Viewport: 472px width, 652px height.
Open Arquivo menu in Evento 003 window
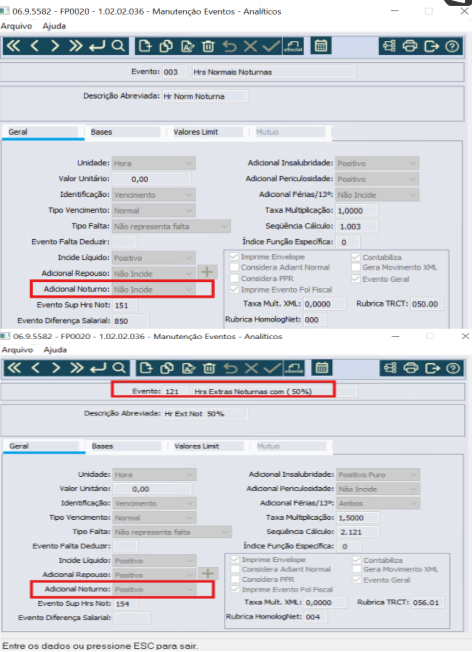coord(16,26)
